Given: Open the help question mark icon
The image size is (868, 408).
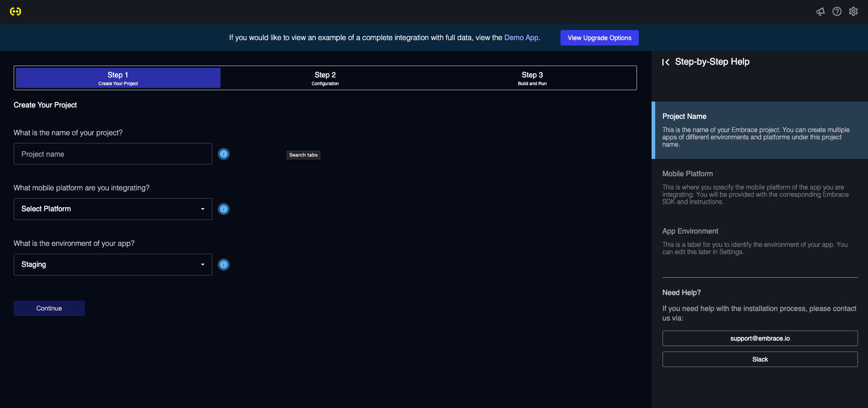Looking at the screenshot, I should 837,12.
